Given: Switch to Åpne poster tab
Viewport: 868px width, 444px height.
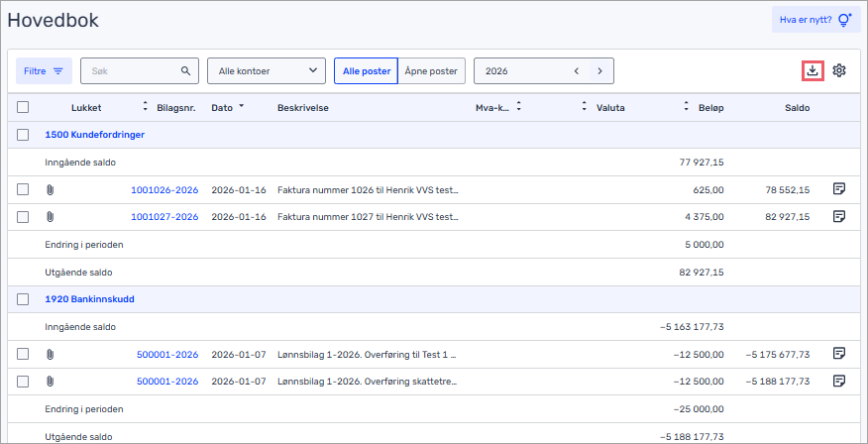Looking at the screenshot, I should [x=431, y=71].
